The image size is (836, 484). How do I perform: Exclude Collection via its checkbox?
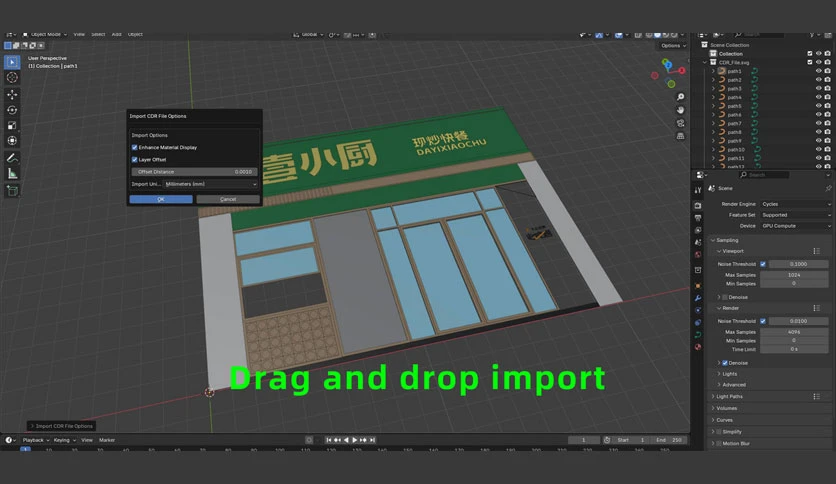tap(810, 54)
